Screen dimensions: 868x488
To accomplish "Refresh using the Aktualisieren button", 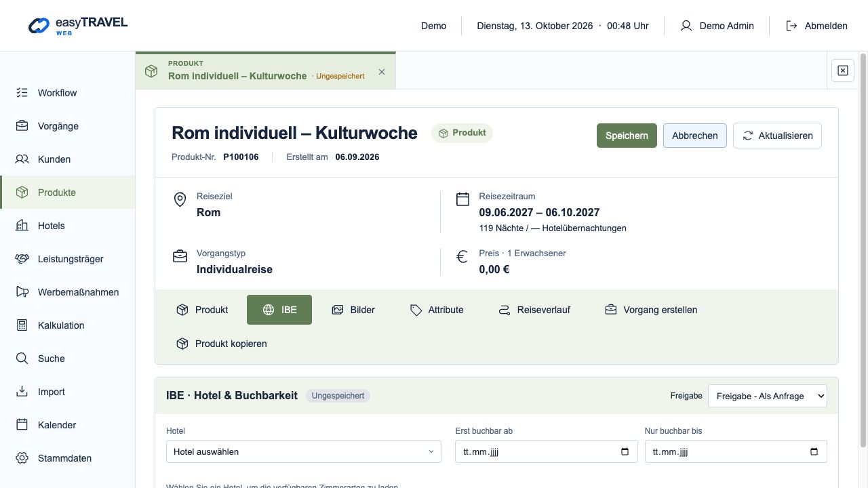I will pos(778,136).
